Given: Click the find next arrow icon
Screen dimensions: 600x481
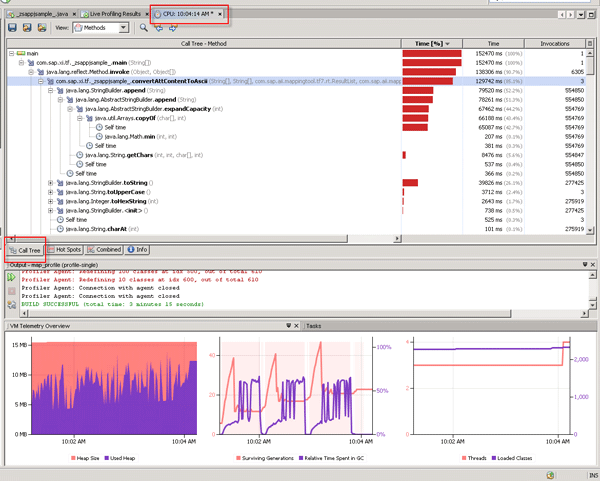Looking at the screenshot, I should (170, 28).
